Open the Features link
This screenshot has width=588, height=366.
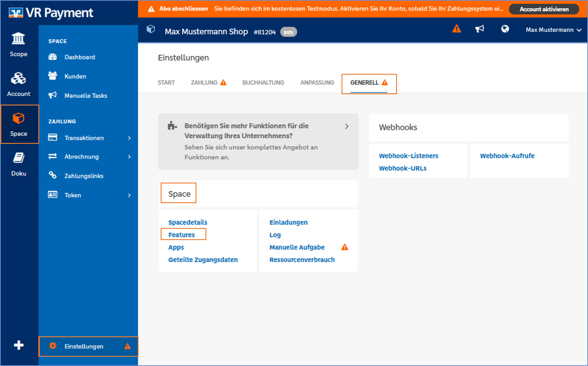(182, 235)
